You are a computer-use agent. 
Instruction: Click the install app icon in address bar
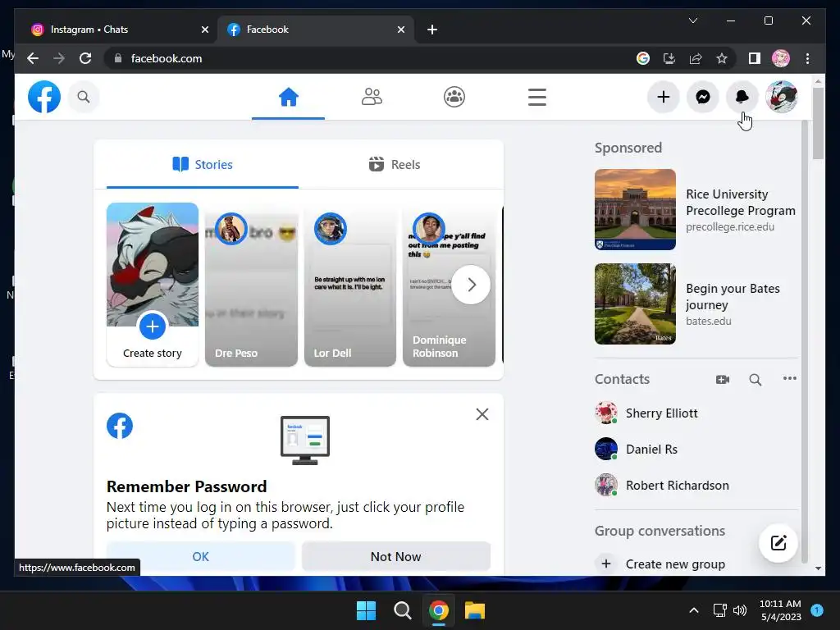click(x=669, y=58)
